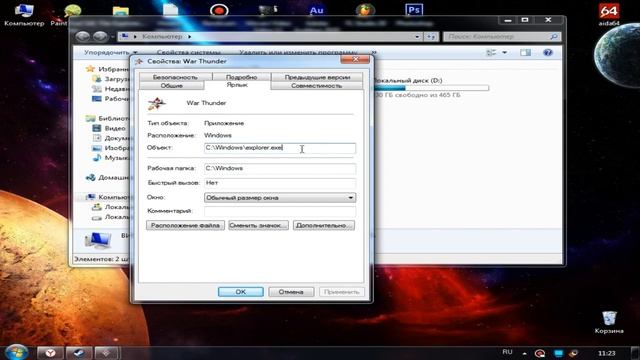Viewport: 640px width, 360px height.
Task: Open the Adobe Audition (Au) desktop icon
Action: pyautogui.click(x=316, y=11)
